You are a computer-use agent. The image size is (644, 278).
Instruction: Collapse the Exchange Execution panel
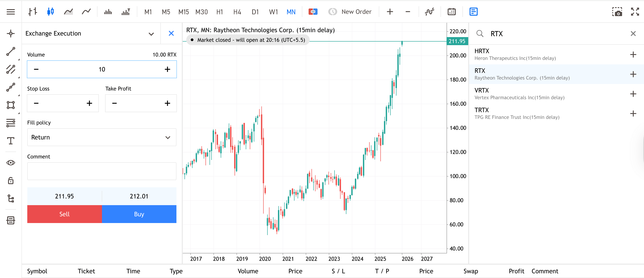click(x=151, y=34)
